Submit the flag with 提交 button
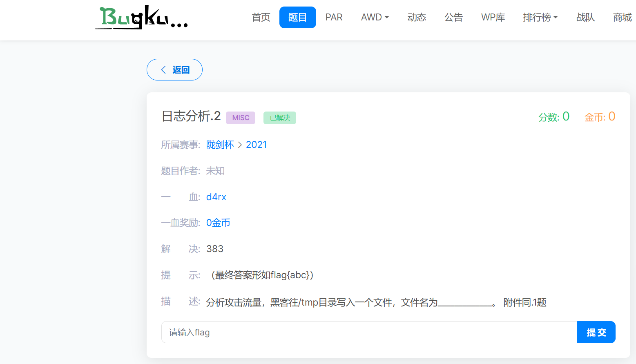636x364 pixels. [596, 332]
